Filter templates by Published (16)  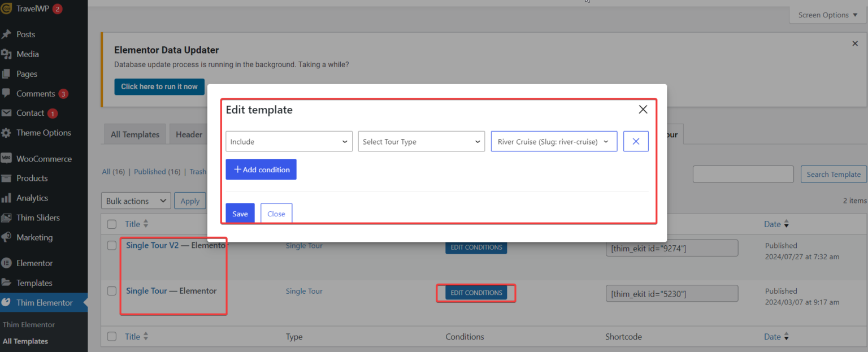157,172
